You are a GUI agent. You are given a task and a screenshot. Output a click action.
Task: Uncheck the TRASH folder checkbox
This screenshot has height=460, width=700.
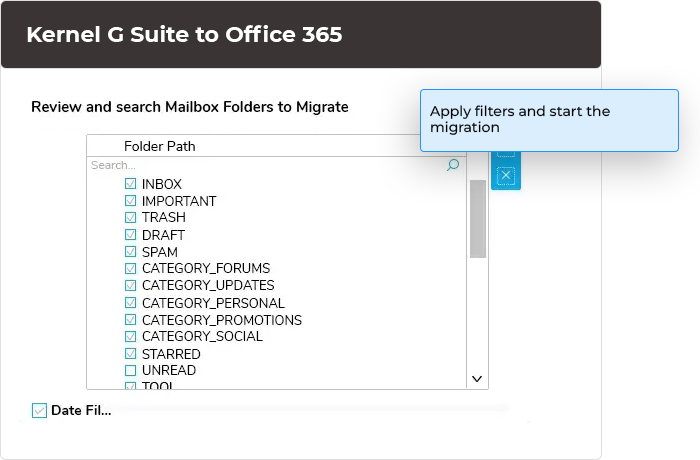[x=130, y=217]
